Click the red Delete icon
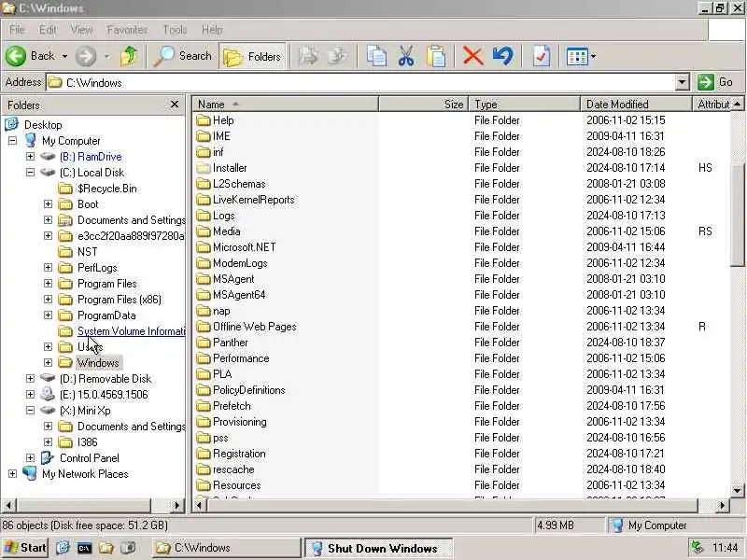 (x=473, y=56)
